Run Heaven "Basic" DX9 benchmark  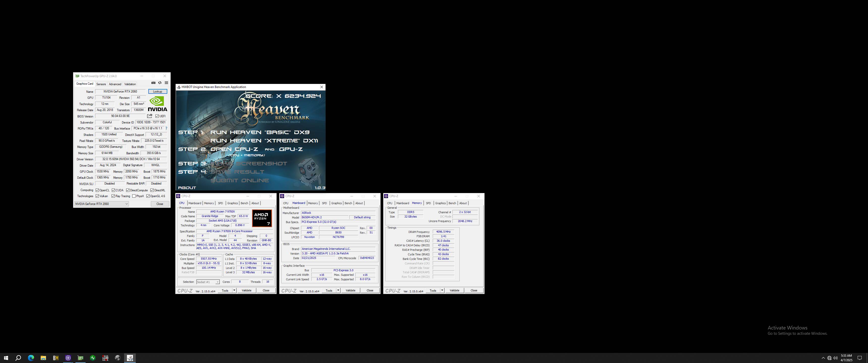[260, 132]
